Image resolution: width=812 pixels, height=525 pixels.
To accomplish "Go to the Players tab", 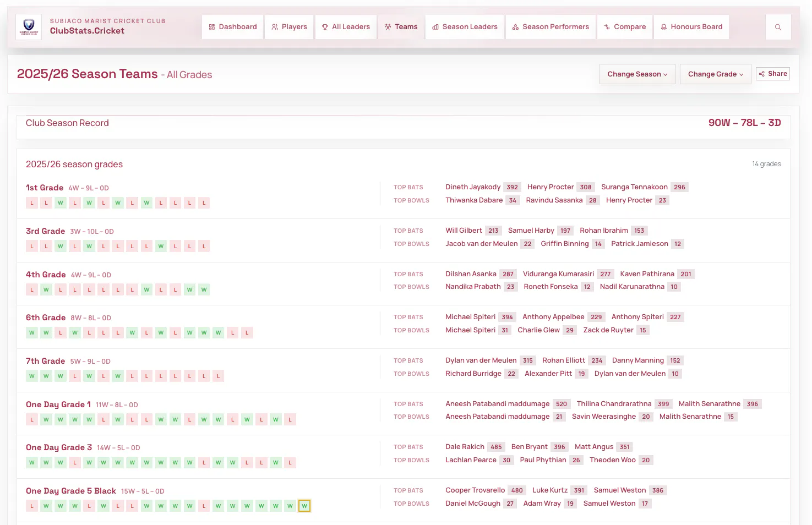I will click(x=289, y=27).
